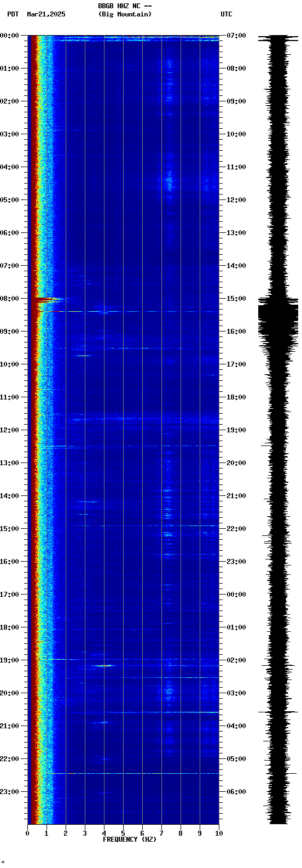Screen dimensions: 302x868
Task: Click the date Mar21,2025
Action: tap(46, 14)
